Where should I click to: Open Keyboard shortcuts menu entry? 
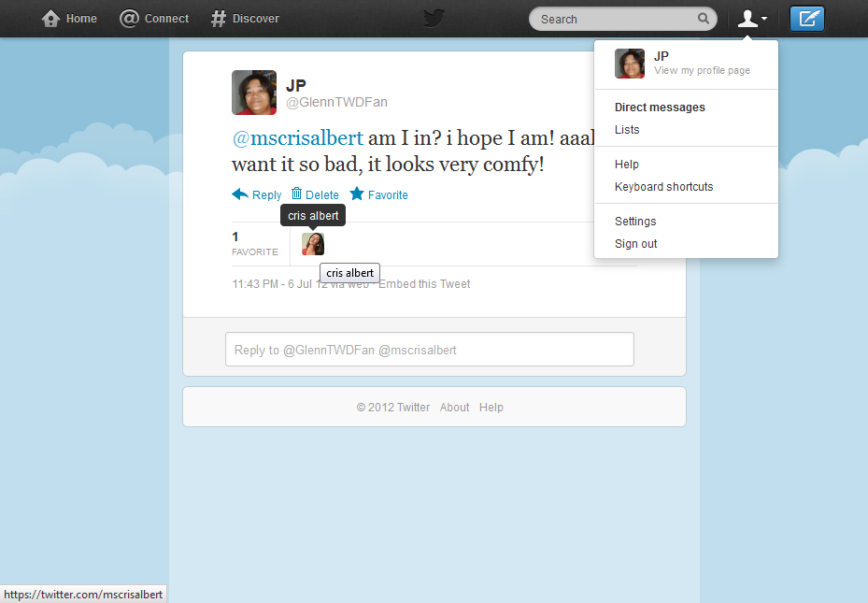click(x=663, y=187)
